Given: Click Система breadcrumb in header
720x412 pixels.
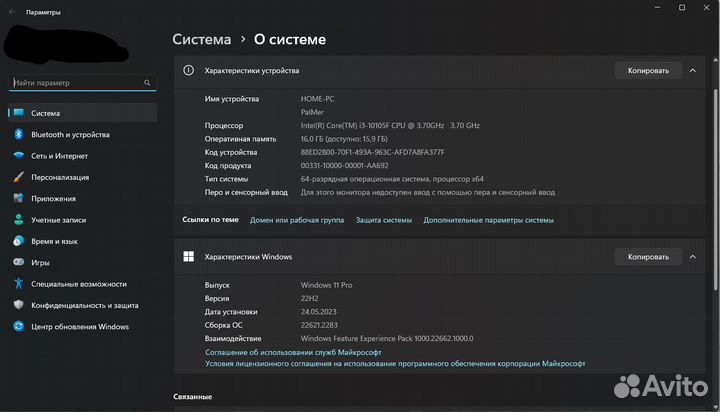Looking at the screenshot, I should point(202,40).
